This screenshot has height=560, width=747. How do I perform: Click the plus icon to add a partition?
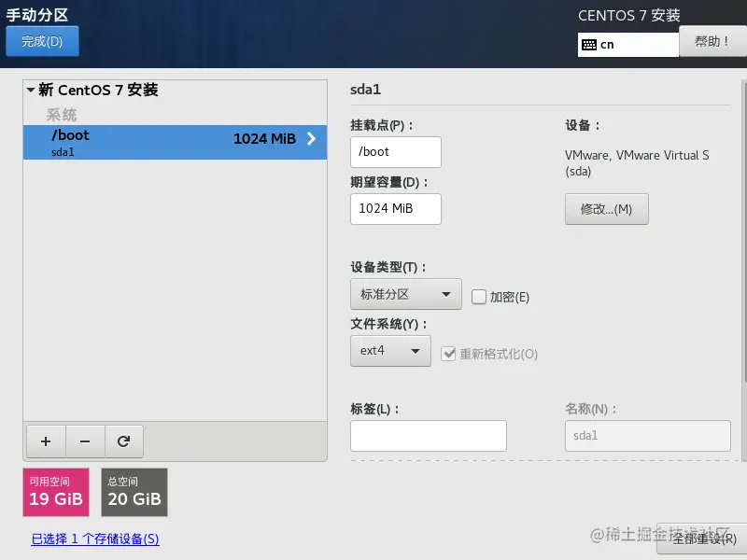point(46,441)
